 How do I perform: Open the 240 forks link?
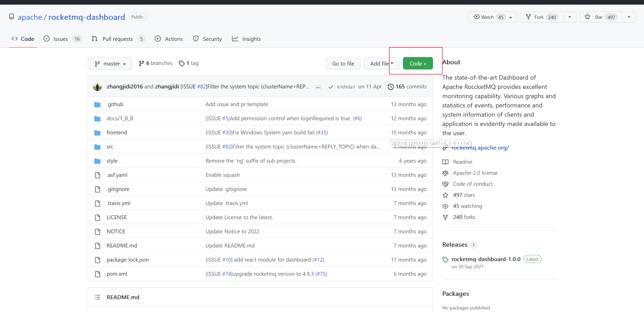[464, 217]
